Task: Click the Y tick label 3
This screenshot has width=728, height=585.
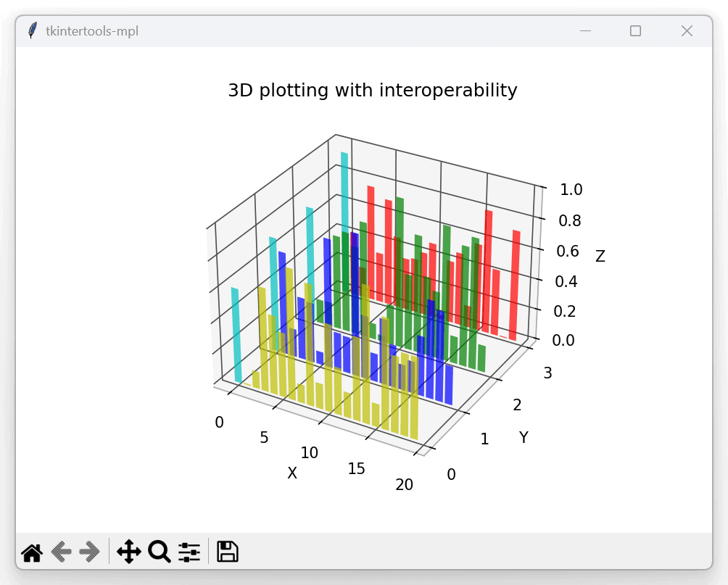Action: point(548,373)
